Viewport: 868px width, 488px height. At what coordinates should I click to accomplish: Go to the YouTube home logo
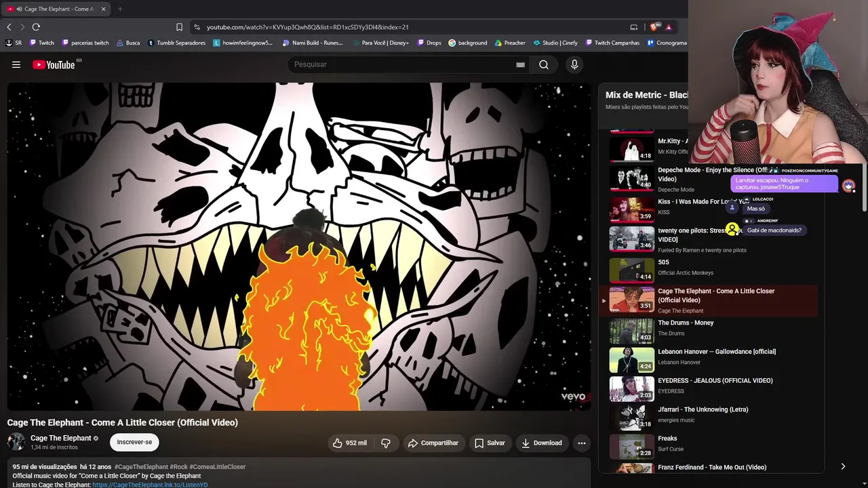click(x=54, y=64)
